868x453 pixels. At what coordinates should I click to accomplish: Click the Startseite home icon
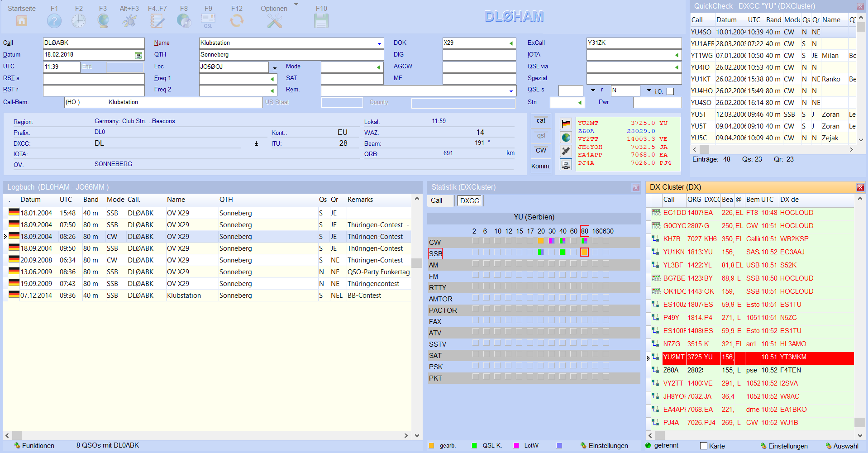(22, 21)
